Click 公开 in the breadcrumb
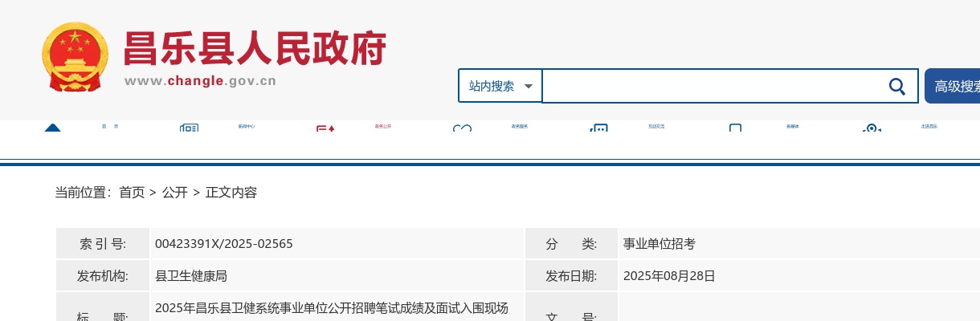This screenshot has width=980, height=321. 174,193
